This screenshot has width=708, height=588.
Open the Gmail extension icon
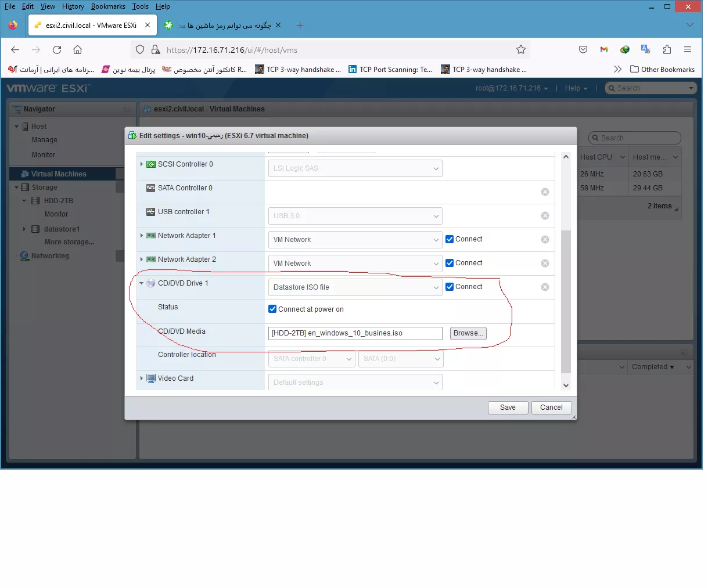click(604, 50)
